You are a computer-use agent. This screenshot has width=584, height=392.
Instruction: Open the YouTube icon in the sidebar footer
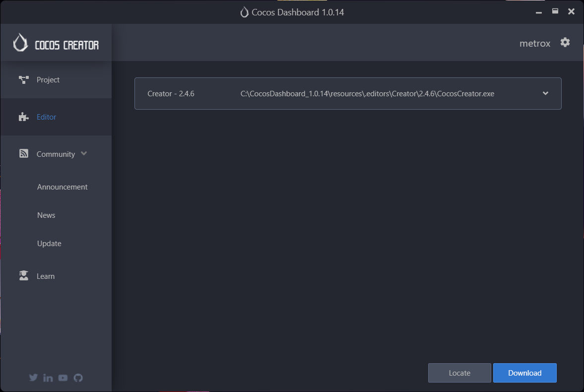tap(63, 378)
